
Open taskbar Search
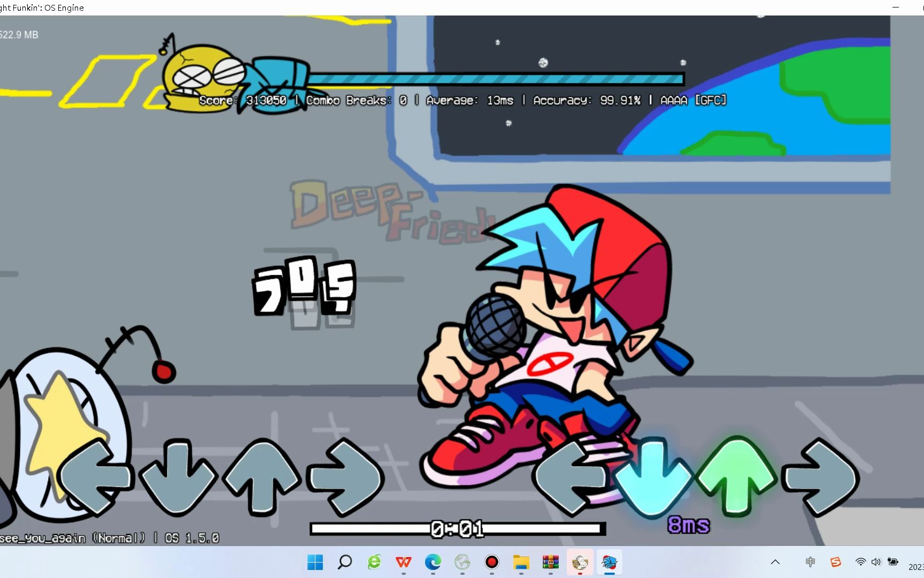(345, 562)
